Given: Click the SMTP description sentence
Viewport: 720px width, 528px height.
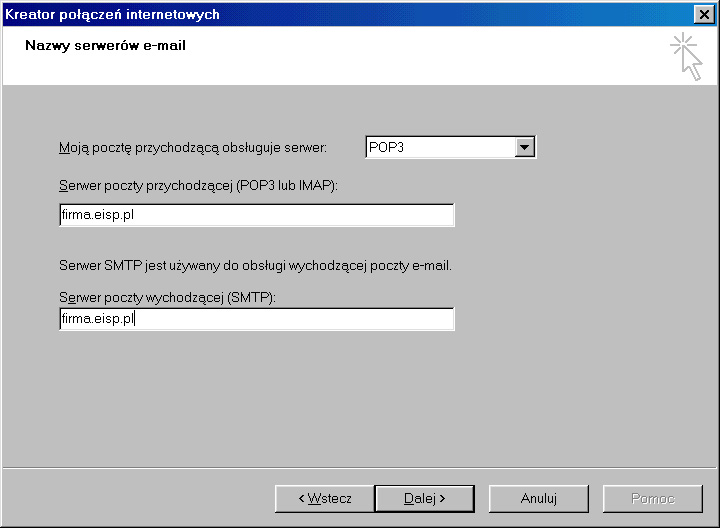Looking at the screenshot, I should pos(255,266).
